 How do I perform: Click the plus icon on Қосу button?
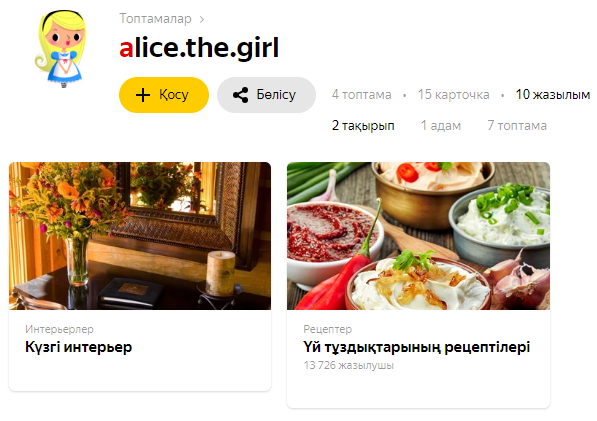(143, 95)
